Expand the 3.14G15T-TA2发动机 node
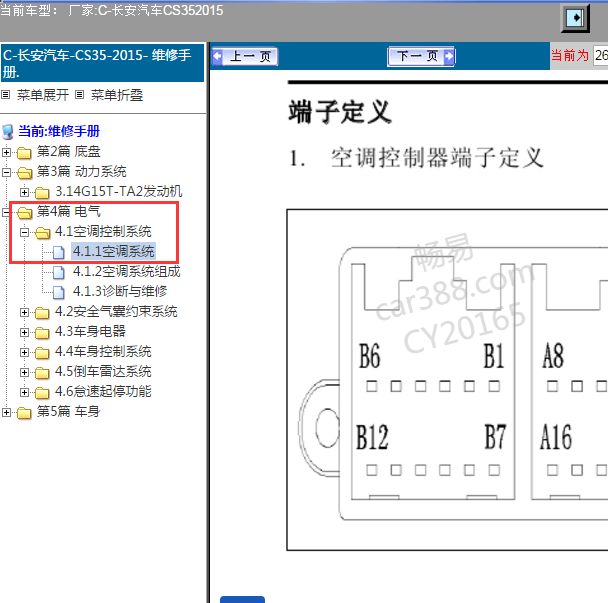 point(24,192)
